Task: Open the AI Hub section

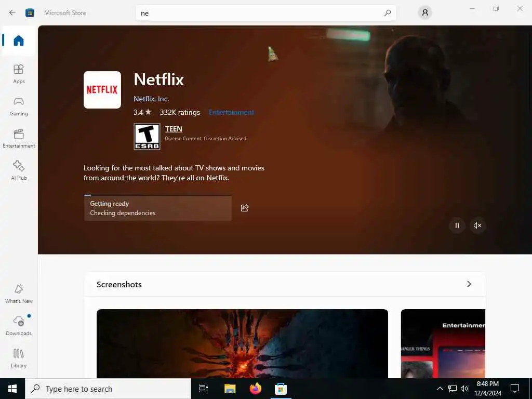Action: pyautogui.click(x=19, y=170)
